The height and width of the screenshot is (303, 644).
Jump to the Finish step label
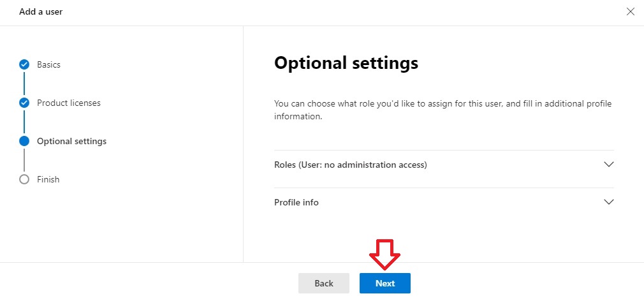pos(48,179)
